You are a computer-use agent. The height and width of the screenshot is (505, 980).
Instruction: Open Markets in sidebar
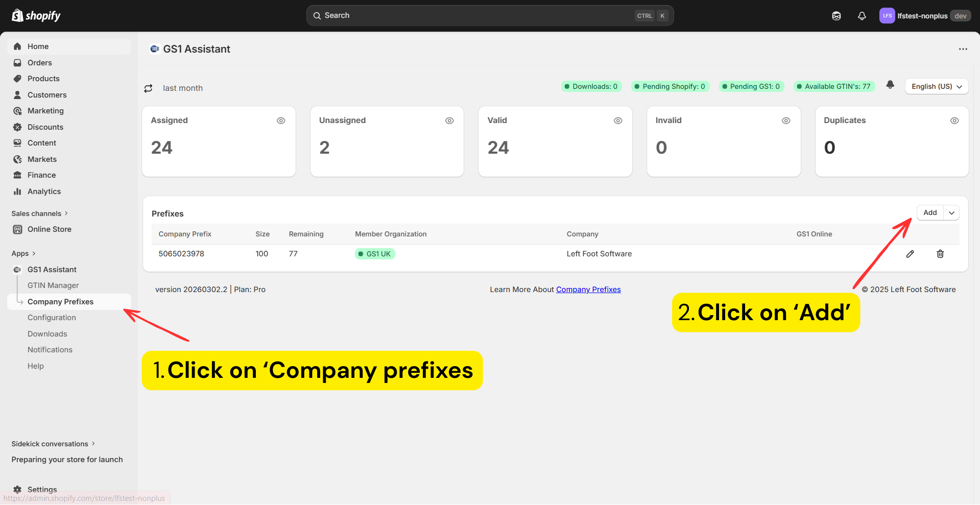(69, 159)
